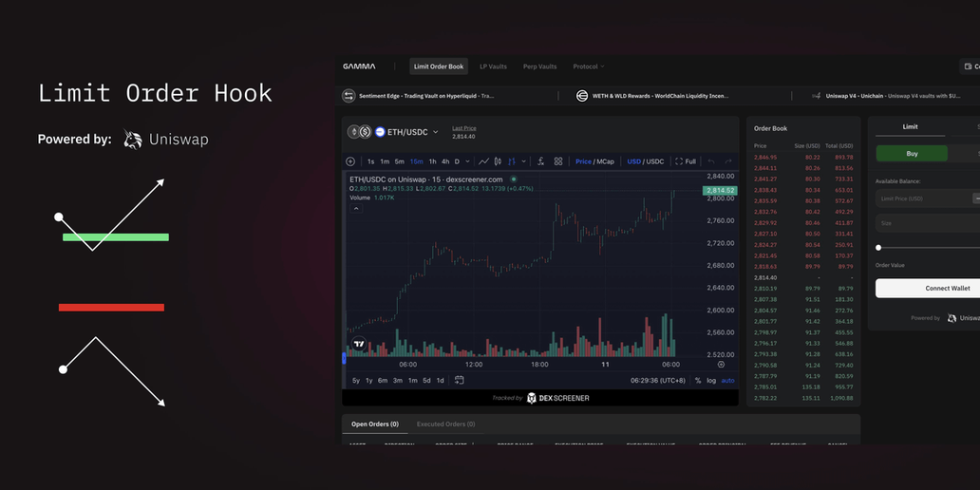Screen dimensions: 980x490
Task: Set the chart date range to 5d
Action: click(x=427, y=381)
